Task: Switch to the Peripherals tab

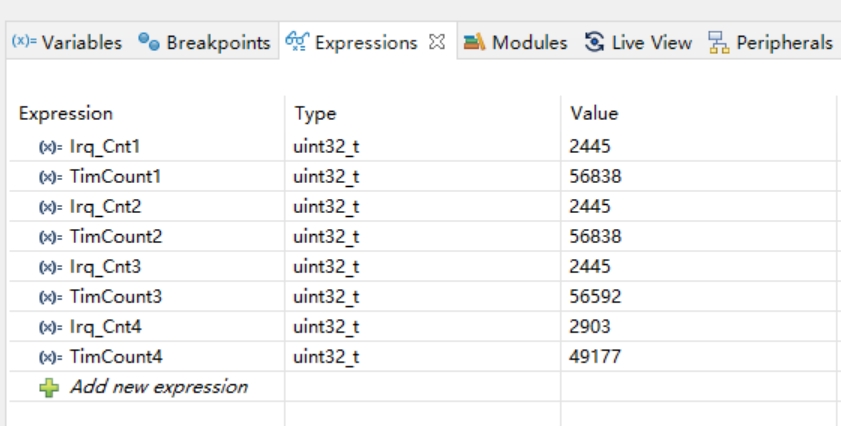Action: (786, 44)
